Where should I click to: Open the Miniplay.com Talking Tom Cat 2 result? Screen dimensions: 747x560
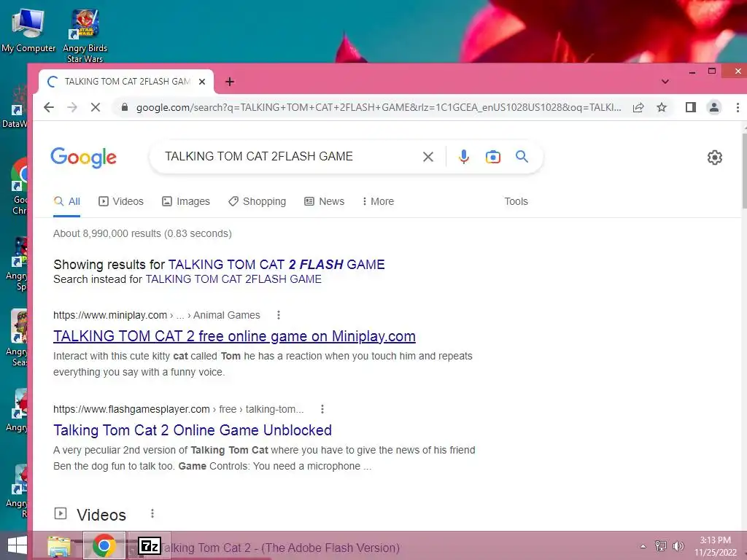pos(234,336)
